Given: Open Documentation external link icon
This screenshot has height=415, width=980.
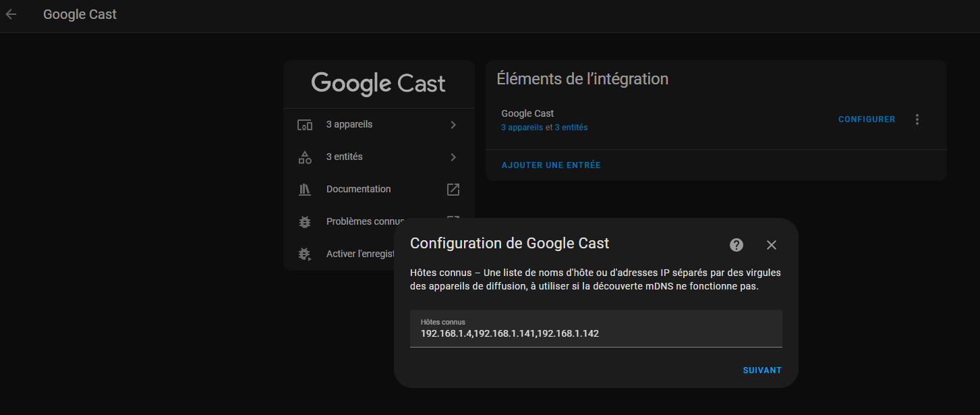Looking at the screenshot, I should coord(453,190).
